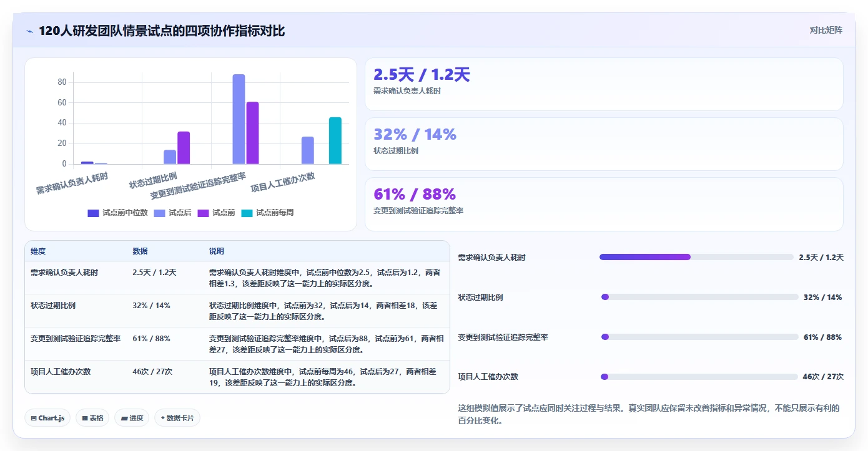Click the footnote starting 这组模拟值展示了
Screen dimensions: 868x451
click(x=649, y=414)
